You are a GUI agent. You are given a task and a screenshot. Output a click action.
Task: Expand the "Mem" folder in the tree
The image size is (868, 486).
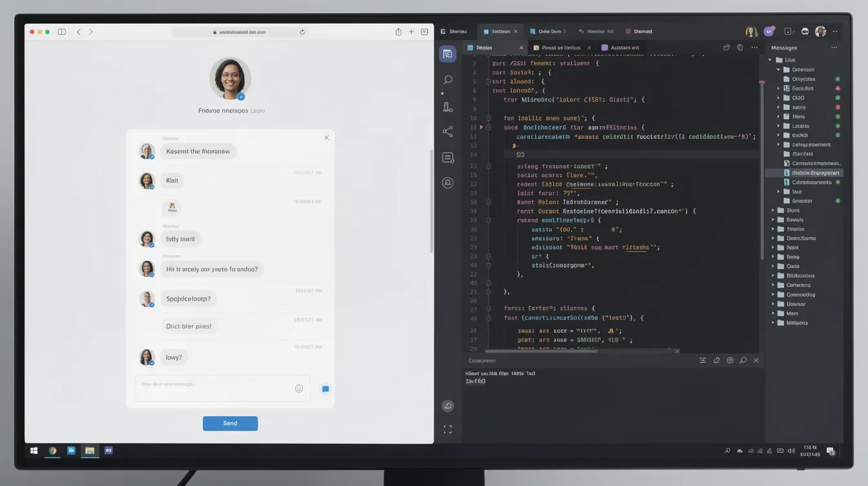click(773, 313)
